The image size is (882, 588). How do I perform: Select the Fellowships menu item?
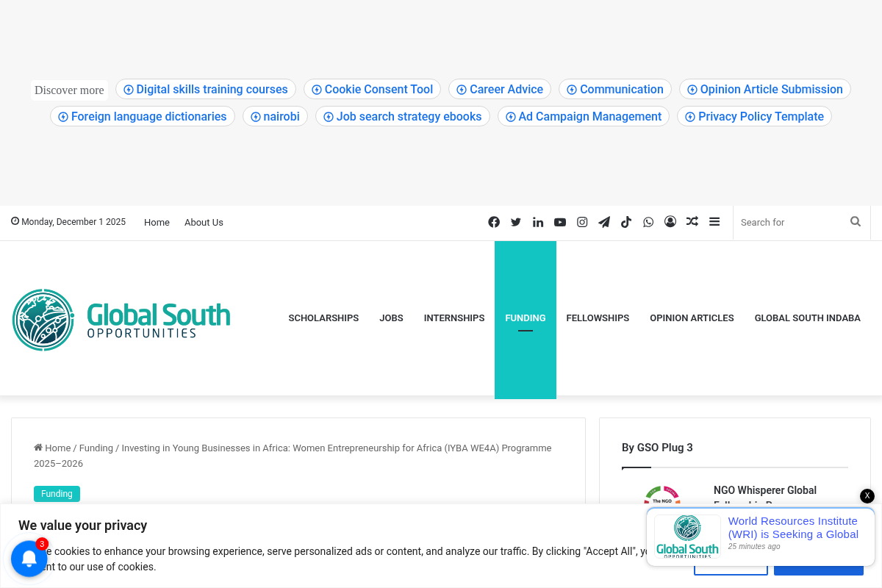click(x=598, y=318)
